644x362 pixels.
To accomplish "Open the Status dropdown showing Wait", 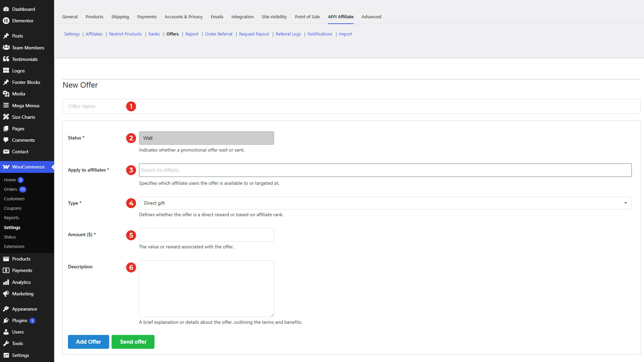I will point(207,138).
